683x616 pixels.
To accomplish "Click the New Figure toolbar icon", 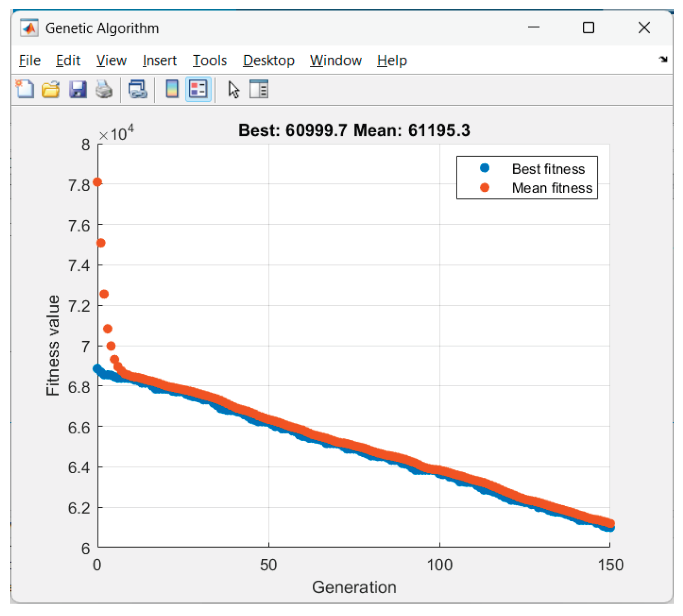I will tap(25, 89).
